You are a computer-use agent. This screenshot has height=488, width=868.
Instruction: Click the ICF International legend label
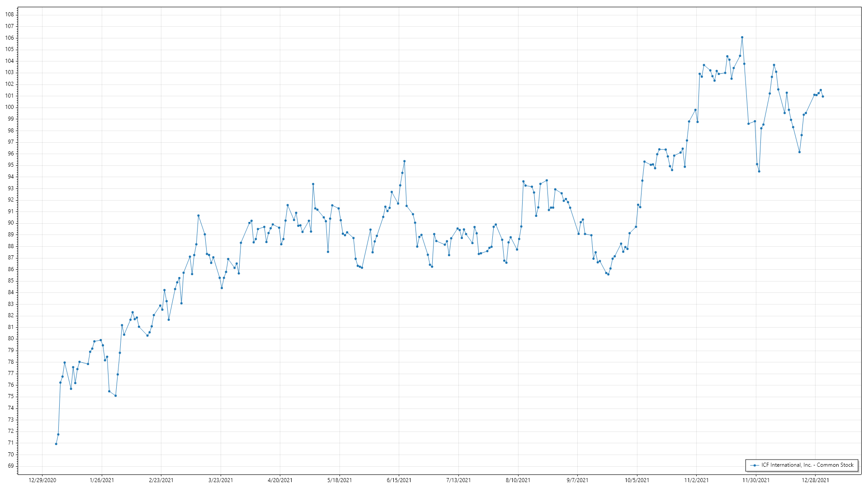tap(807, 465)
